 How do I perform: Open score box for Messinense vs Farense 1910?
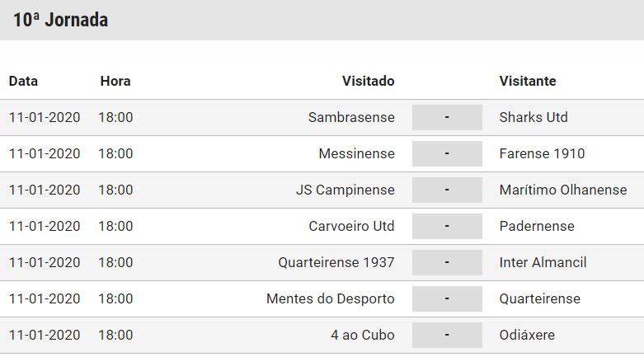tap(447, 153)
